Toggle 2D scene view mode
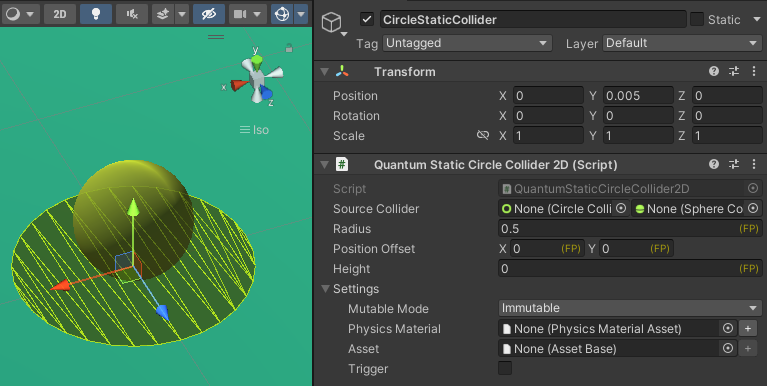 tap(60, 14)
